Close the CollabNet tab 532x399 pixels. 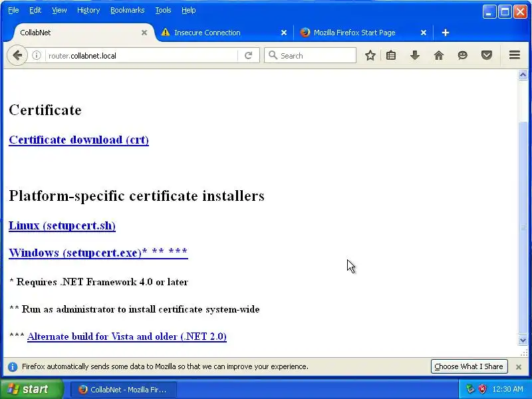pyautogui.click(x=144, y=33)
